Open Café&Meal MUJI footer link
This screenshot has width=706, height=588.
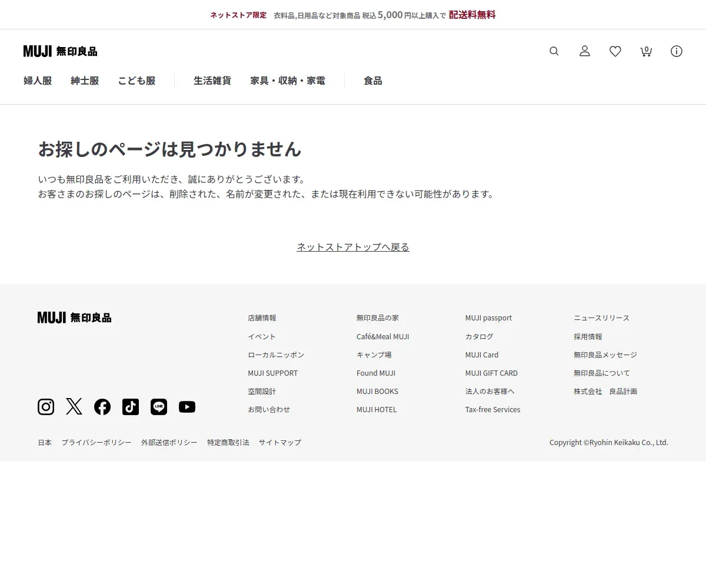pos(382,336)
